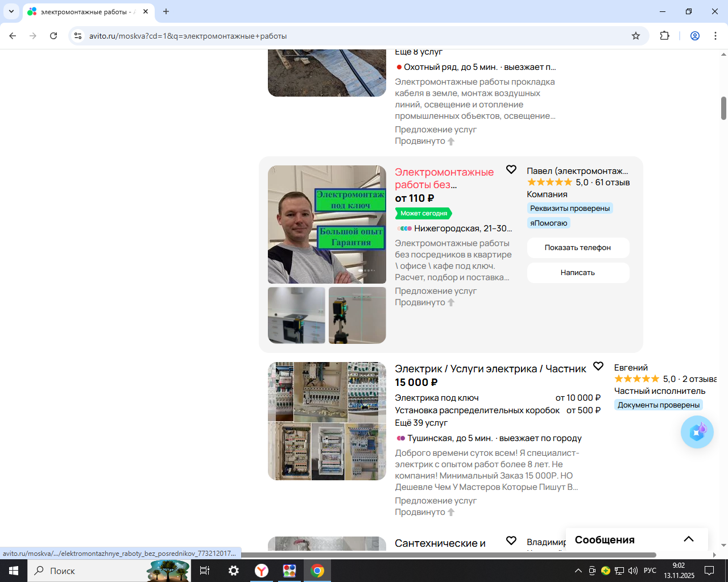Open the Windows Start menu

coord(14,571)
